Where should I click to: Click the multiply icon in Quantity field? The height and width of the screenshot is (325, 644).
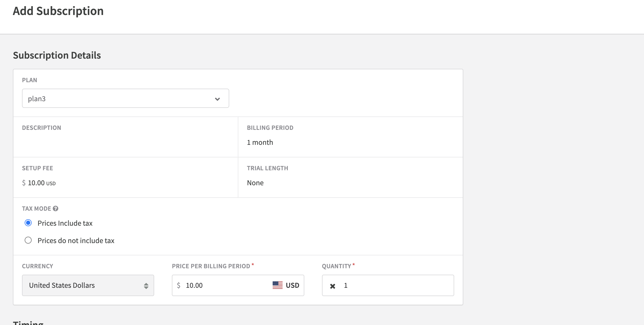[x=332, y=286]
